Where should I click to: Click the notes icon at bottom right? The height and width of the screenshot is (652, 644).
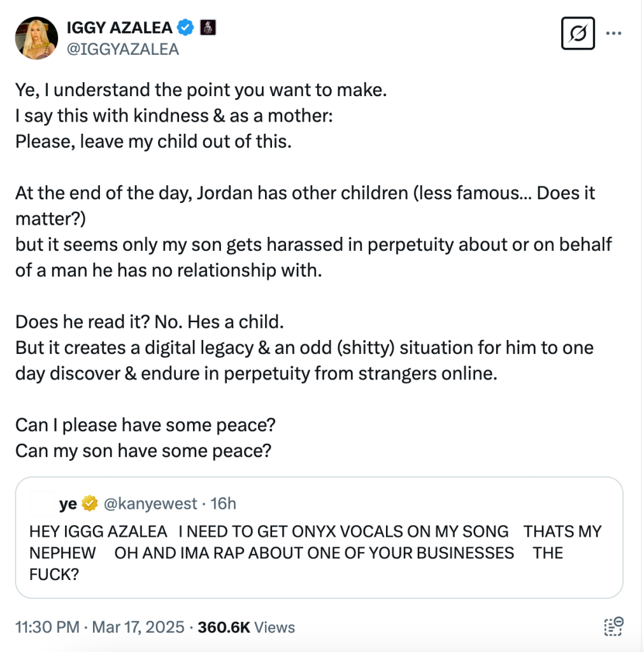click(x=613, y=627)
